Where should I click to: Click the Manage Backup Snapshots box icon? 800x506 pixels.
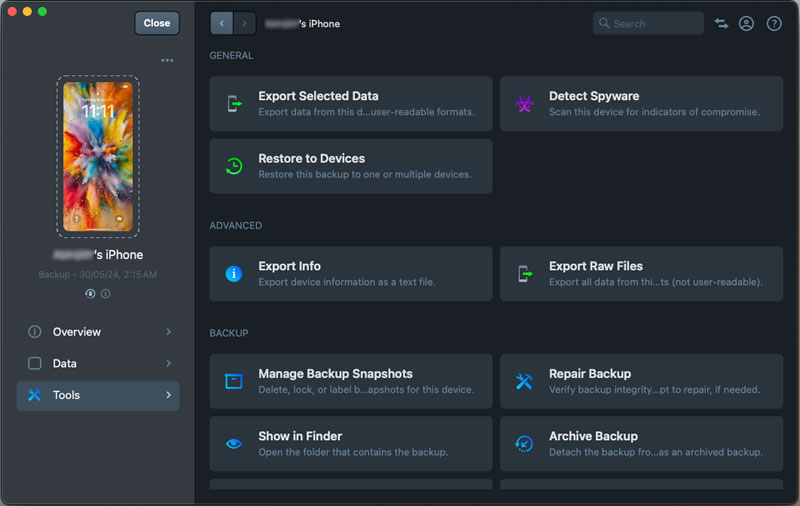click(234, 381)
